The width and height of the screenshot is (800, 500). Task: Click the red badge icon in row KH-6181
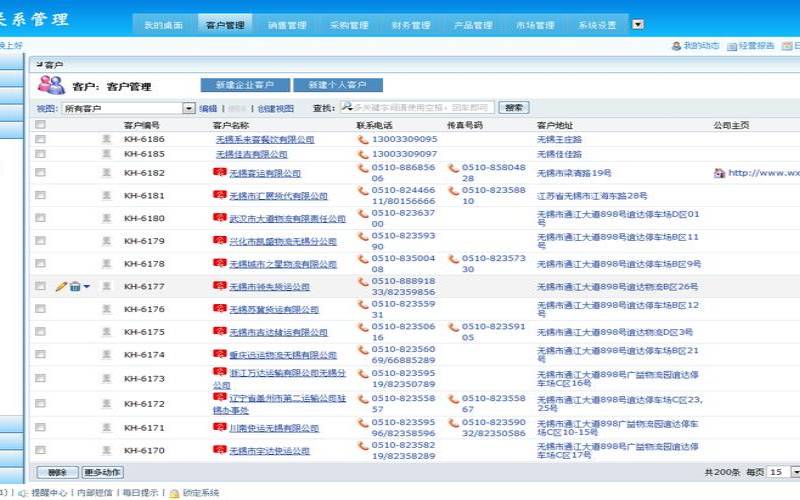pos(219,195)
